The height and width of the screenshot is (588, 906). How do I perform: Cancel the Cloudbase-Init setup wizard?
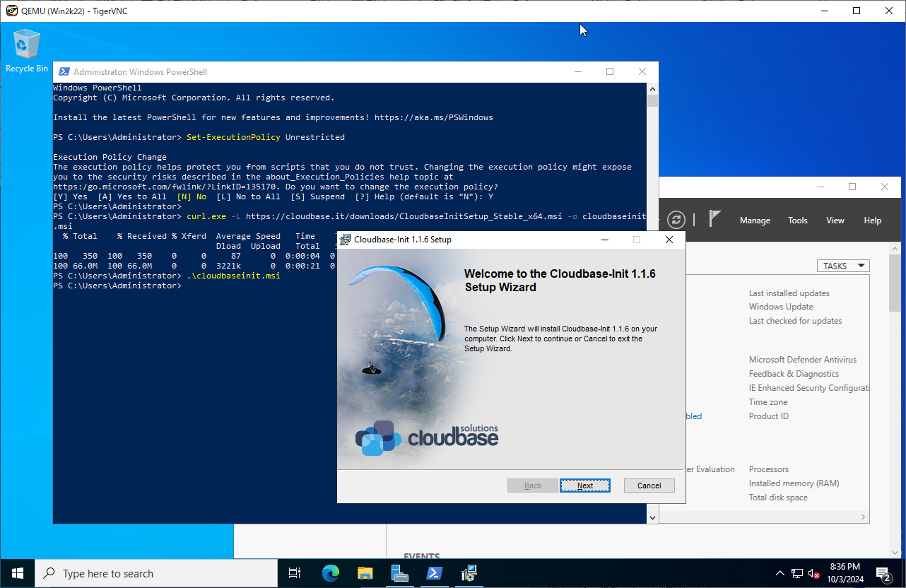pos(649,486)
